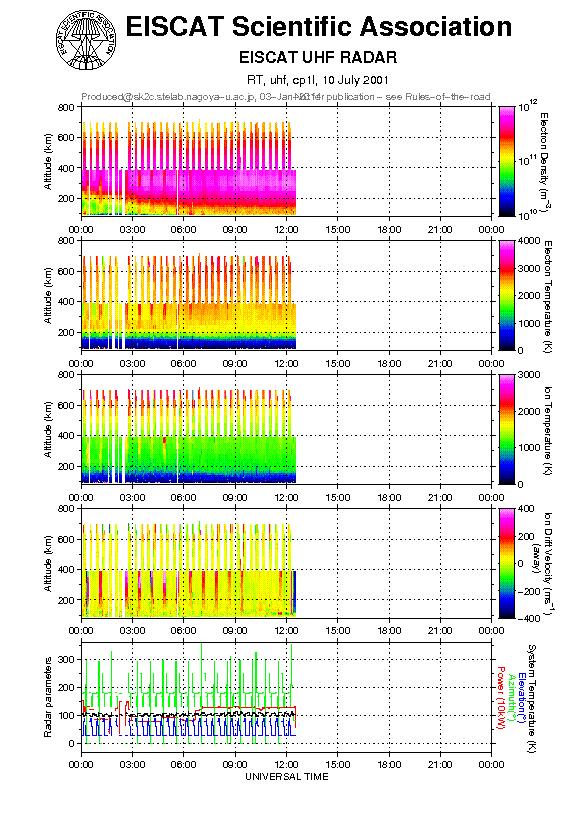The width and height of the screenshot is (580, 820).
Task: Click the radar parameters line plot
Action: coord(286,697)
